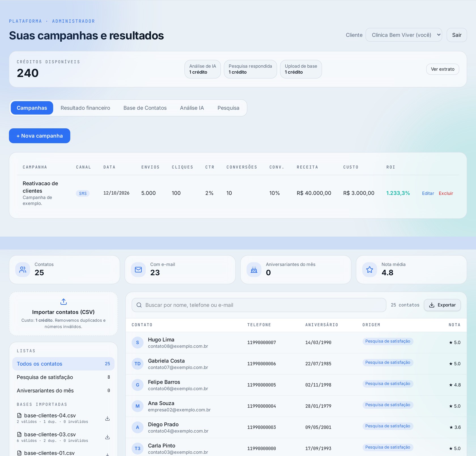Click the birthday cake icon
Viewport: 476px width, 456px height.
(254, 270)
